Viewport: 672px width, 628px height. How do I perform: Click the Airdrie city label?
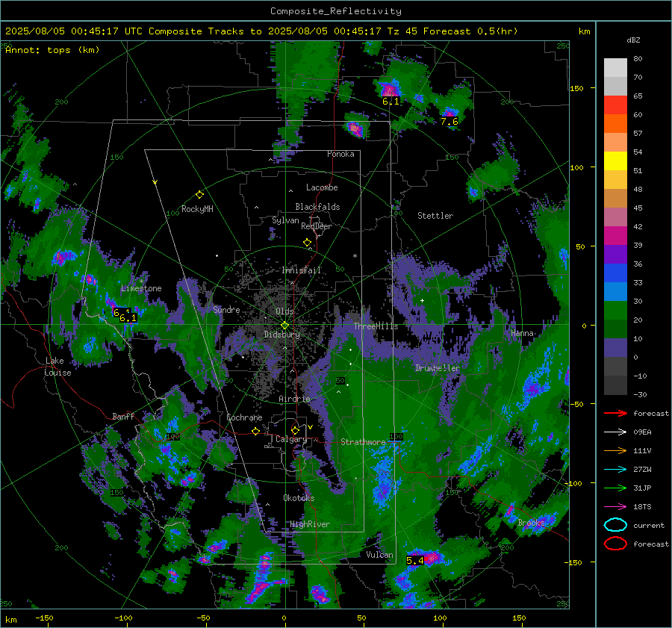pyautogui.click(x=294, y=399)
